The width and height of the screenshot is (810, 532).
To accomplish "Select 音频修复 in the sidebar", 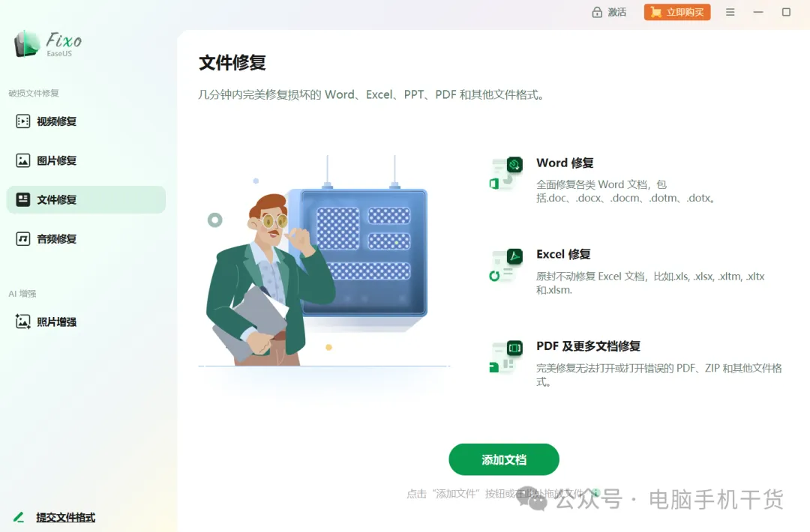I will (85, 239).
